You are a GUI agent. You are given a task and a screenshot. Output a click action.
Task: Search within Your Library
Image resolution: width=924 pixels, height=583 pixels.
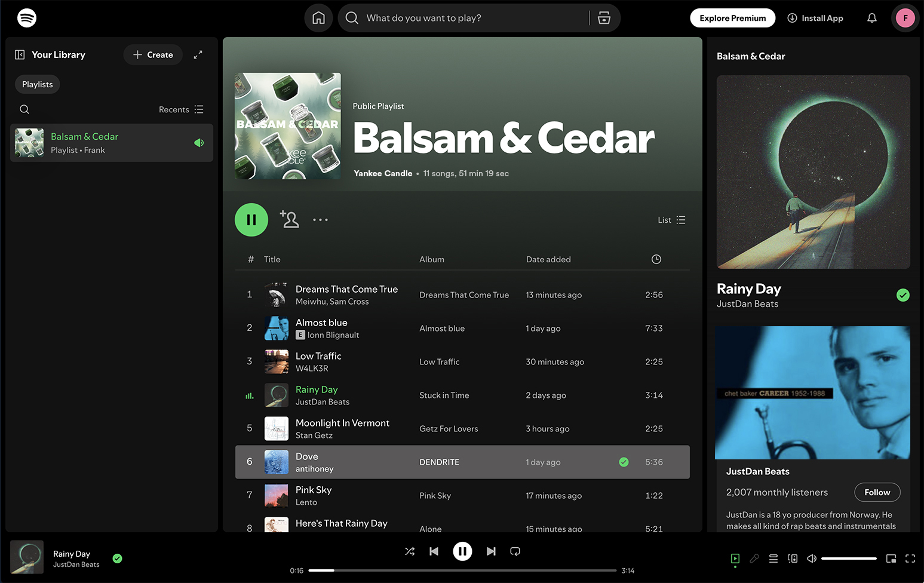(x=24, y=109)
